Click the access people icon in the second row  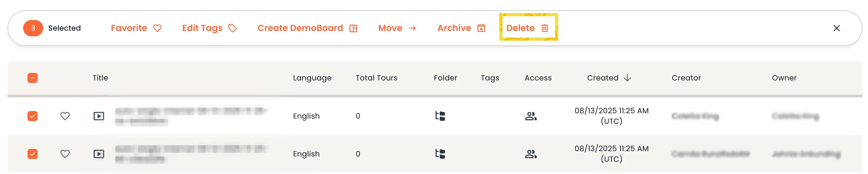click(x=531, y=154)
